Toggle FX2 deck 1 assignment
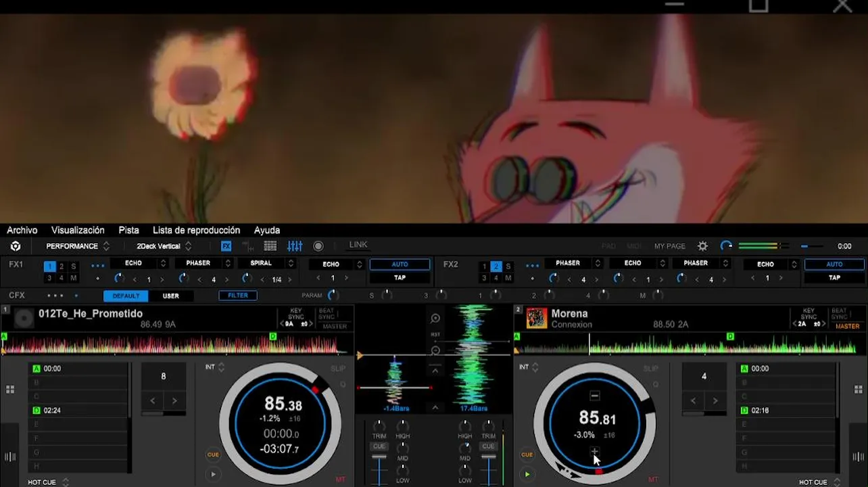 [x=484, y=266]
